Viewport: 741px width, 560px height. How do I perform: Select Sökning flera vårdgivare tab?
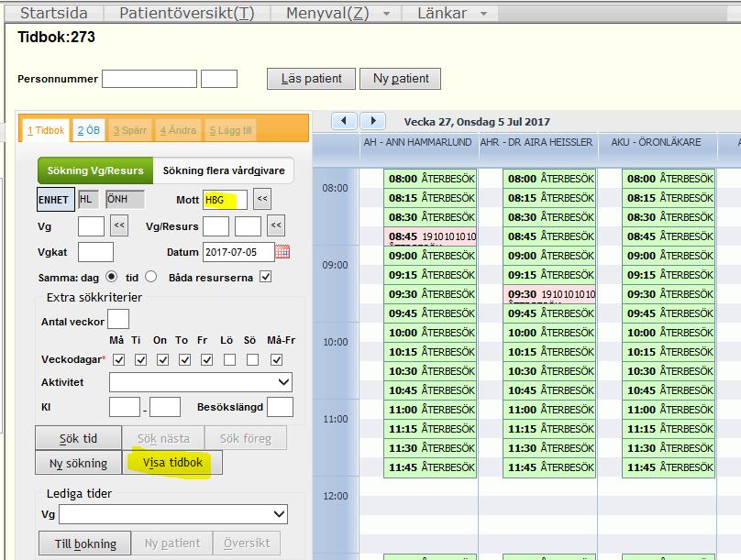224,170
